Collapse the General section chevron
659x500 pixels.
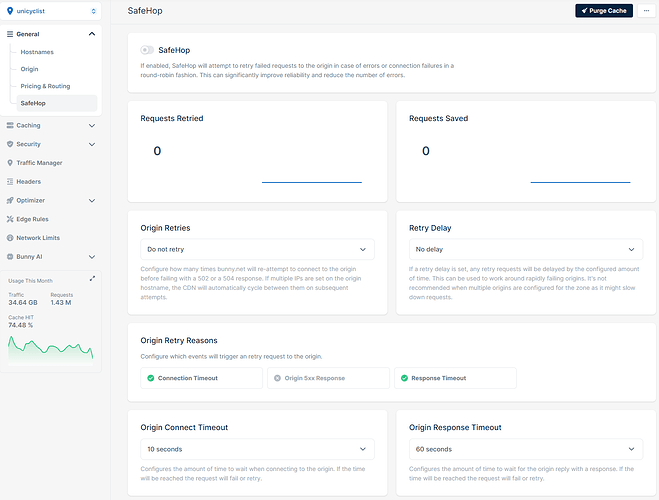(92, 34)
